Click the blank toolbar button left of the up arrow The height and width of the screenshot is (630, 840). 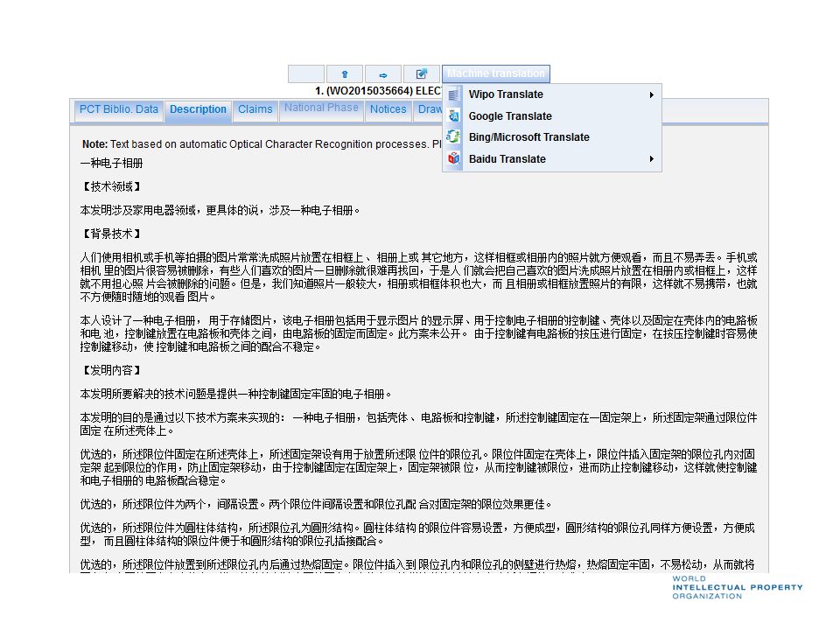coord(306,73)
